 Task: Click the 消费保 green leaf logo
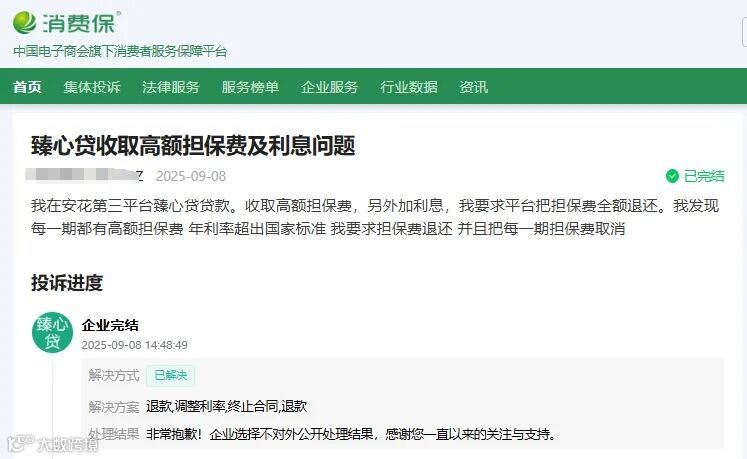(x=25, y=22)
